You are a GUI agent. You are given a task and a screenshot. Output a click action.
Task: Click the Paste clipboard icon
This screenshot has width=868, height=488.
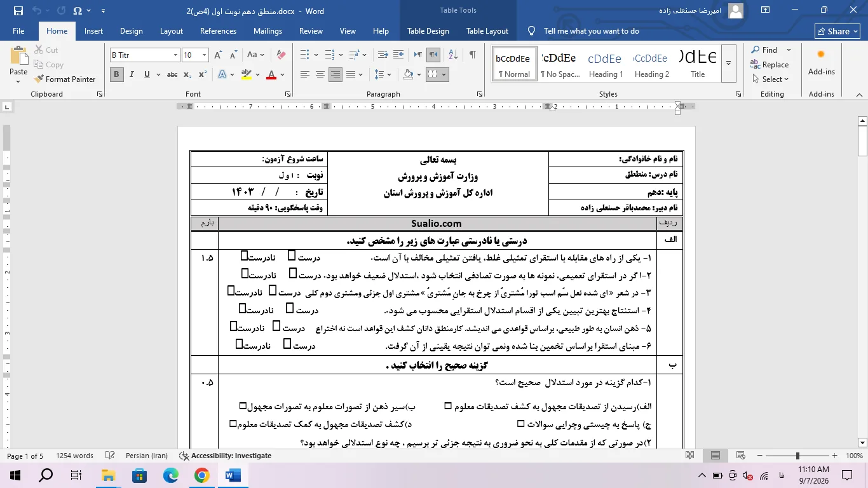(18, 57)
